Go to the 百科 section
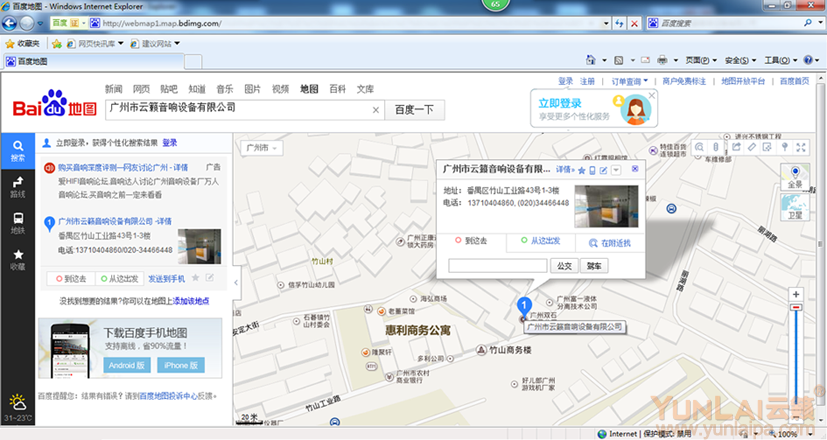Screen dimensions: 827x440 [x=338, y=89]
